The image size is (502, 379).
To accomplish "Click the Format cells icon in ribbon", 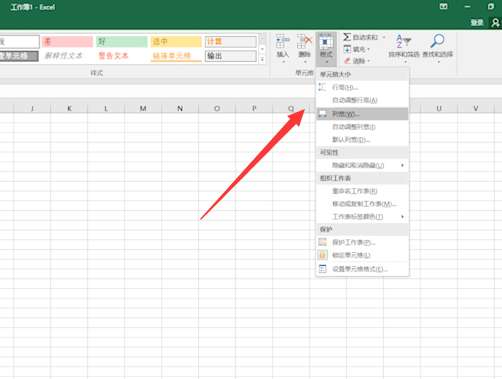I will coord(326,42).
